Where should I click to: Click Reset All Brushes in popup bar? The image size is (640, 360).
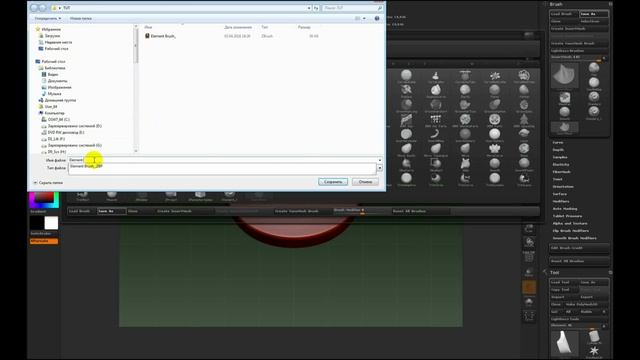pos(420,211)
